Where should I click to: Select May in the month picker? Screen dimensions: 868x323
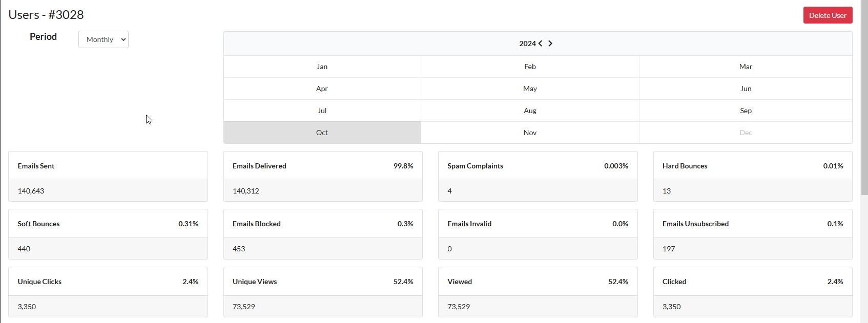click(530, 89)
